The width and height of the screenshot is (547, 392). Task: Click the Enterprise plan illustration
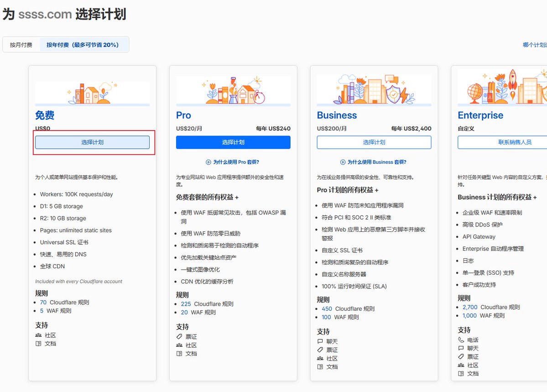502,87
